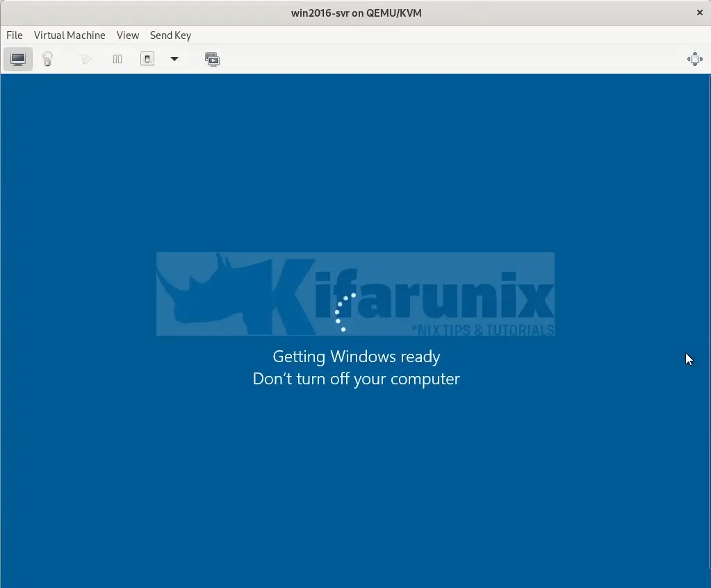Click the circular loading progress spinner
Image resolution: width=711 pixels, height=588 pixels.
point(342,313)
